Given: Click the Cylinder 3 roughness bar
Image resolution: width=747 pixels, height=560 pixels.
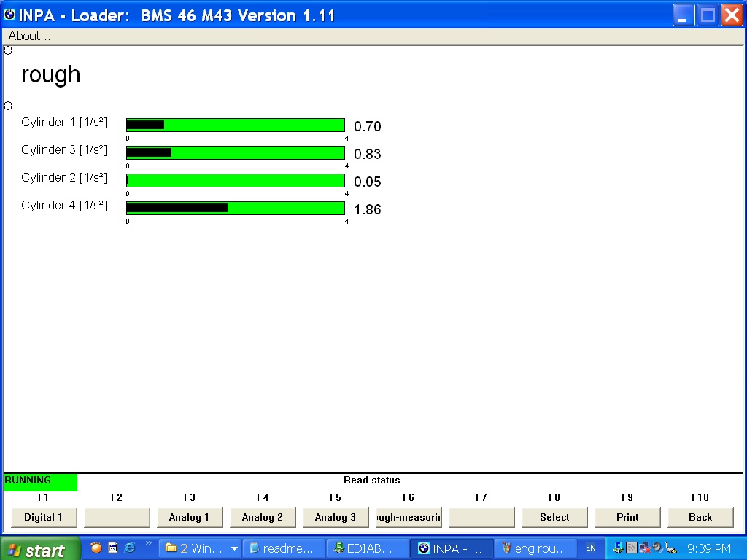Looking at the screenshot, I should click(236, 153).
